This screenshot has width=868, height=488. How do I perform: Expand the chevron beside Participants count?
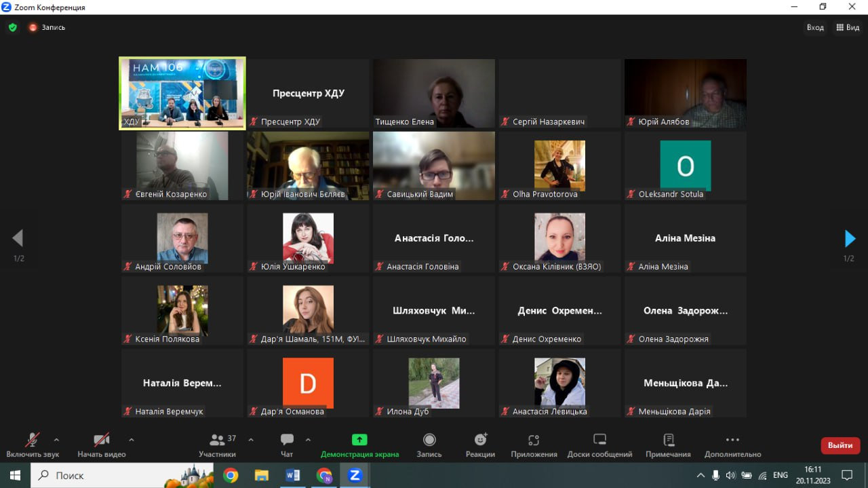tap(251, 439)
